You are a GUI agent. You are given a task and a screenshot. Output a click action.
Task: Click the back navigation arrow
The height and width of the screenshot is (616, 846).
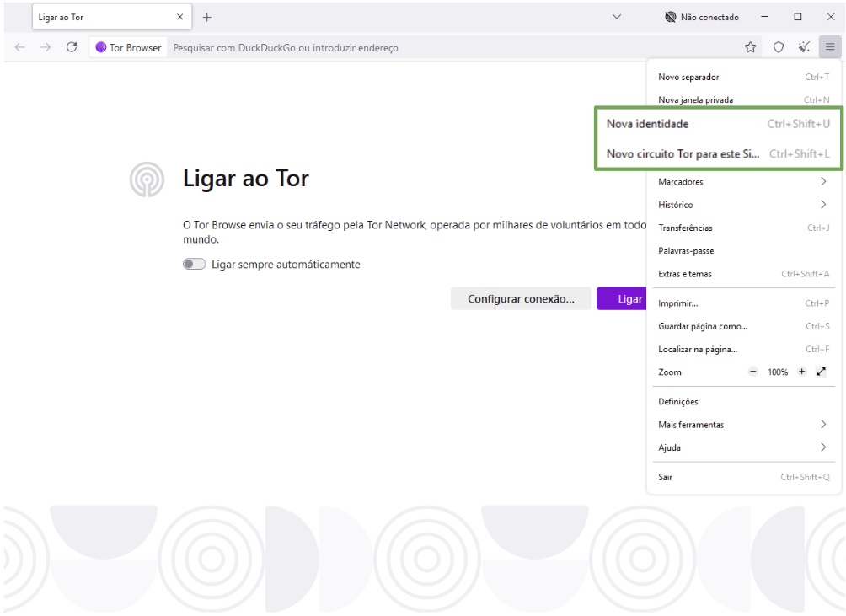(x=19, y=47)
